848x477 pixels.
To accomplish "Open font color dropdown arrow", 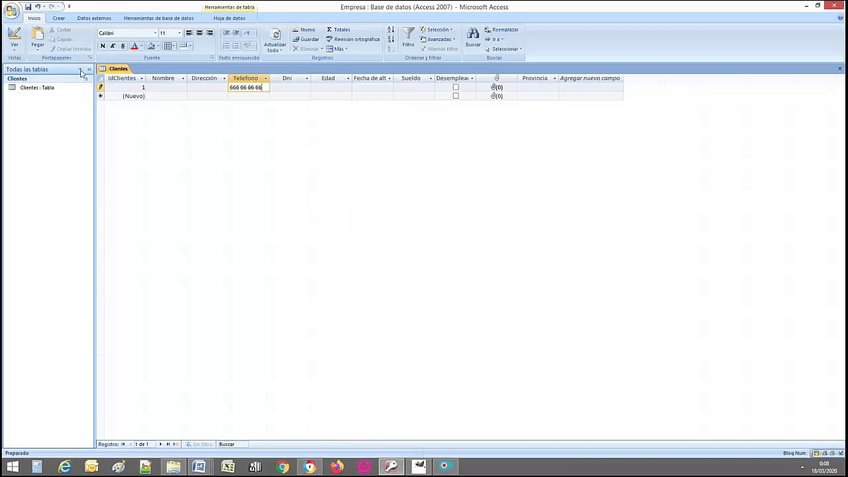I will pyautogui.click(x=142, y=46).
